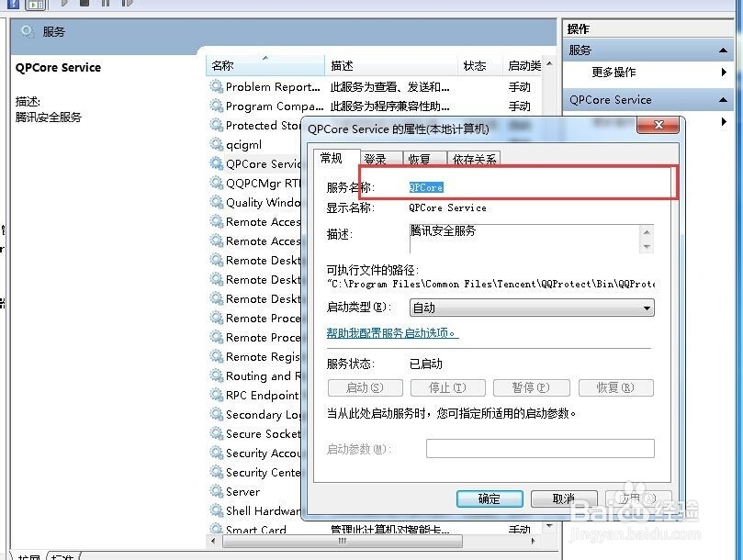
Task: Click gear icon beside RPC Endpoint service
Action: coord(217,395)
